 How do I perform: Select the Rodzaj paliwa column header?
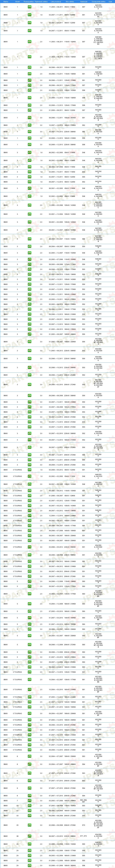click(29, 1)
